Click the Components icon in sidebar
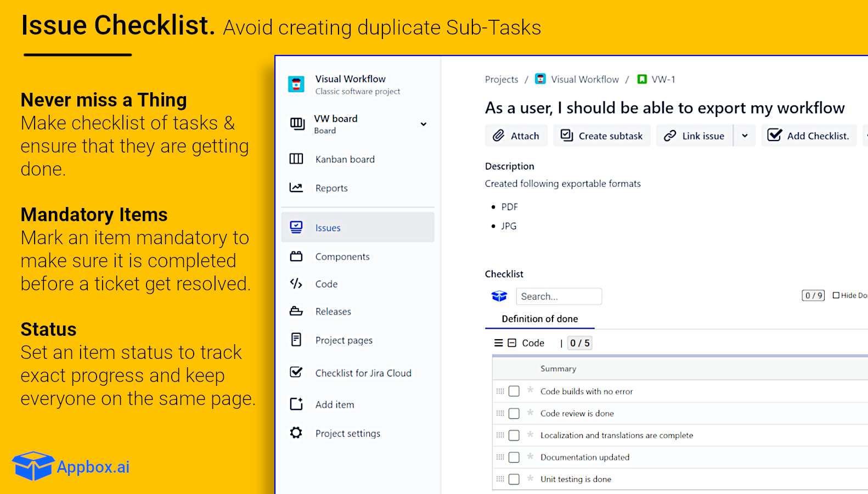The width and height of the screenshot is (868, 494). pos(296,256)
